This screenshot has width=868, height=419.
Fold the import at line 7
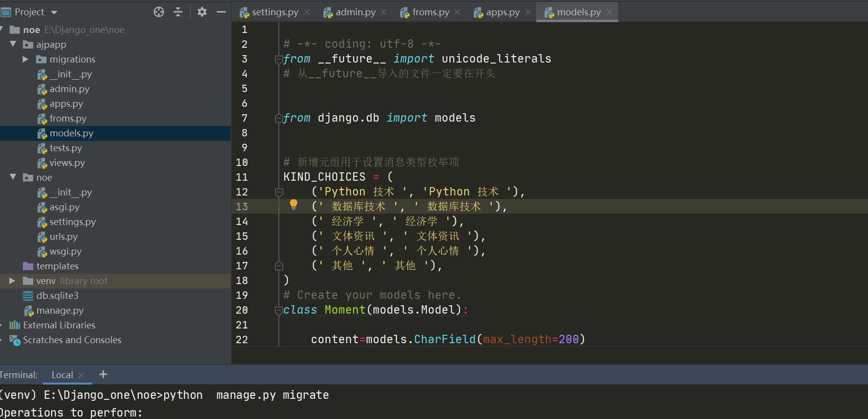coord(278,118)
